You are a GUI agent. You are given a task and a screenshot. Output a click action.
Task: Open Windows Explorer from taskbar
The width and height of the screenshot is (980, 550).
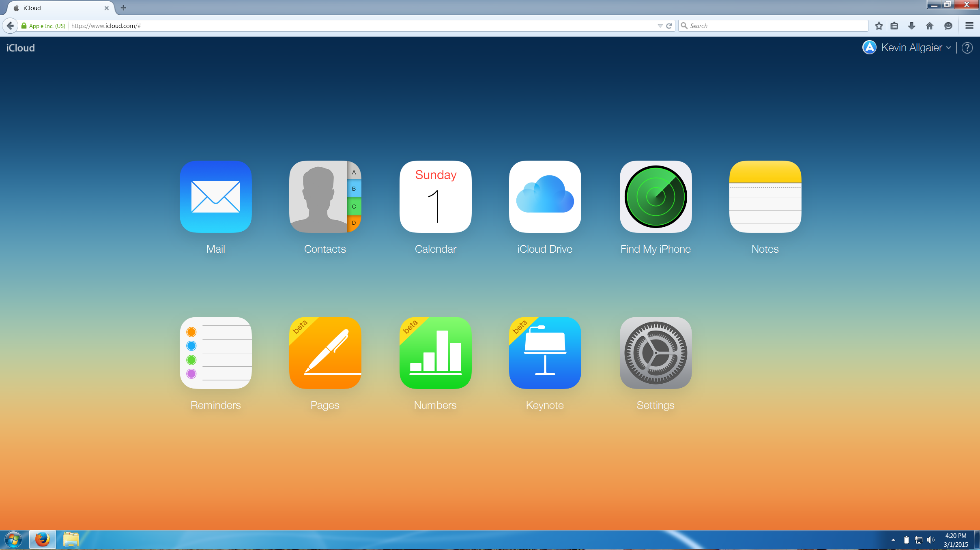[71, 540]
